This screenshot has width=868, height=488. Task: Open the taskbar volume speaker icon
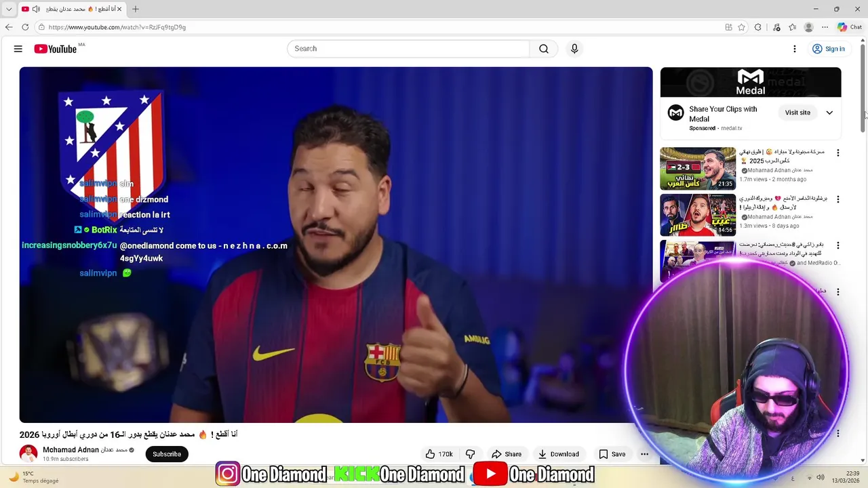821,477
